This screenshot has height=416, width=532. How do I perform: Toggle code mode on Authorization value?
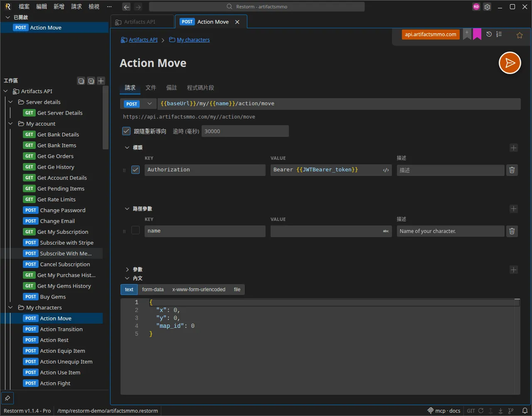point(386,170)
